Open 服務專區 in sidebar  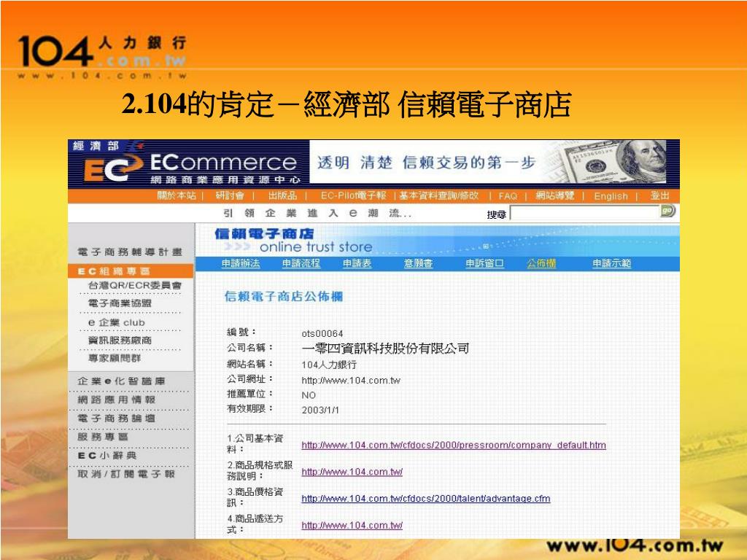(x=103, y=437)
